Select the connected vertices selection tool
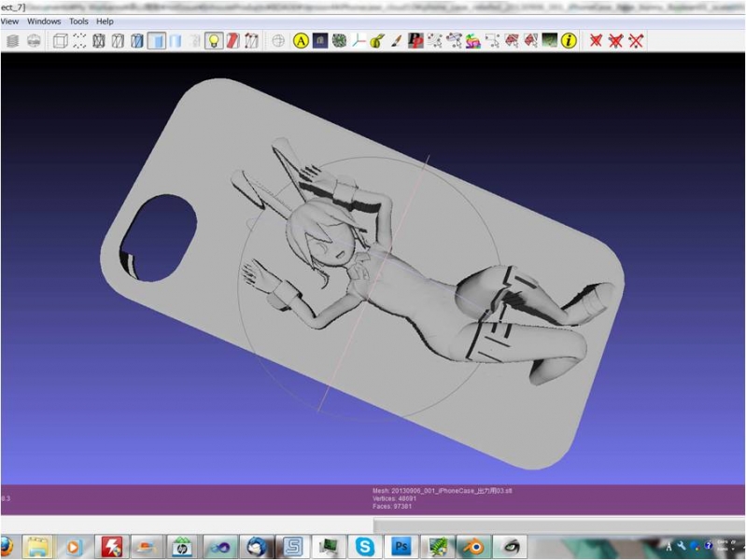Screen dimensions: 746x560 (455, 41)
